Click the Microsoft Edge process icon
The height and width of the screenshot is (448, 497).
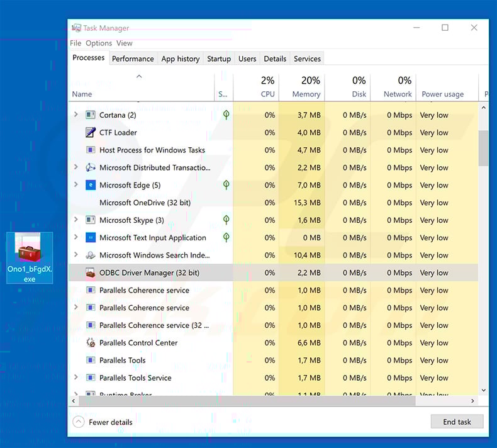(x=91, y=185)
